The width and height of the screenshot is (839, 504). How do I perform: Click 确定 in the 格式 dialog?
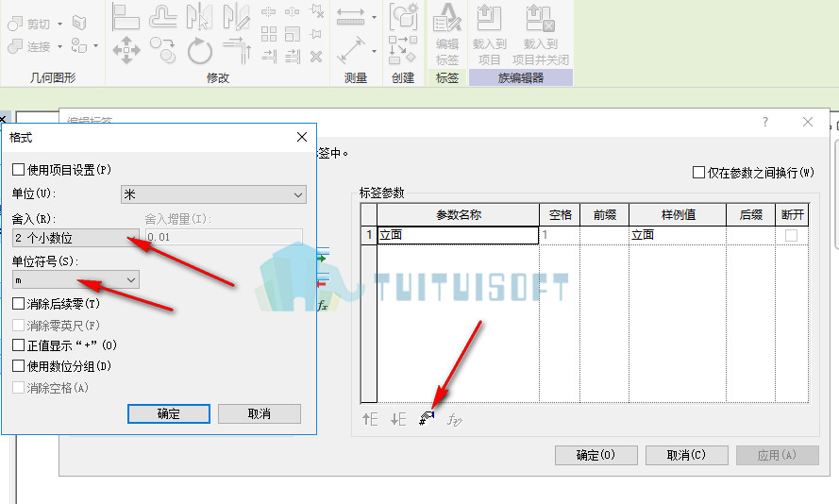point(169,413)
